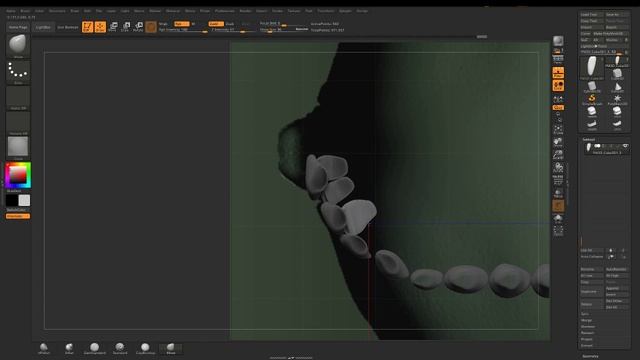The image size is (640, 360).
Task: Expand the Boolean subpalette
Action: point(588,327)
